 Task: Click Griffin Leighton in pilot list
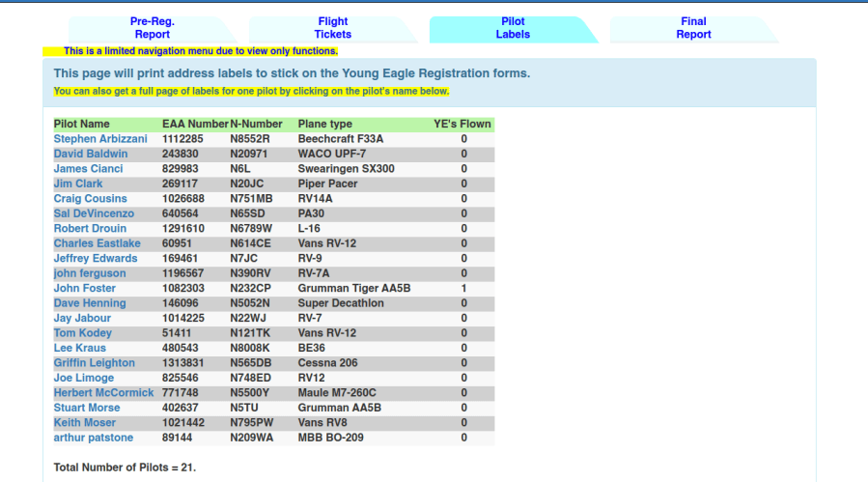point(95,363)
